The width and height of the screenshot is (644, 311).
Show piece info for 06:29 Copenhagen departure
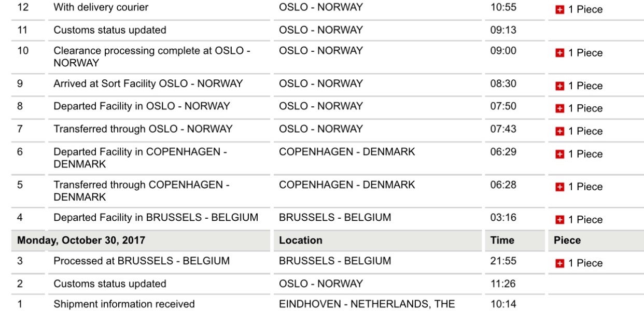[x=561, y=154]
